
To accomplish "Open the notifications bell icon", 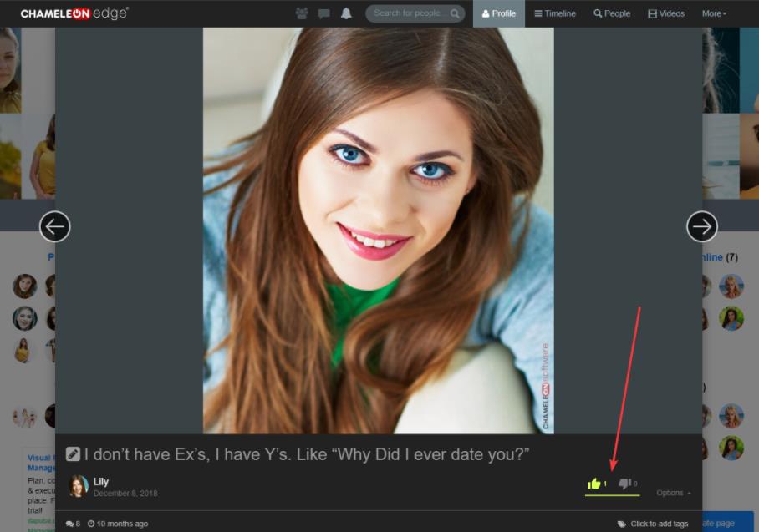I will click(346, 13).
